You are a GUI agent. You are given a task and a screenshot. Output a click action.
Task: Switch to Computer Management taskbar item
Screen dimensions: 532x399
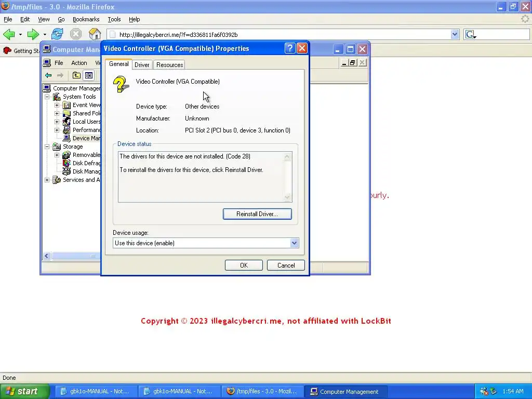click(x=345, y=392)
